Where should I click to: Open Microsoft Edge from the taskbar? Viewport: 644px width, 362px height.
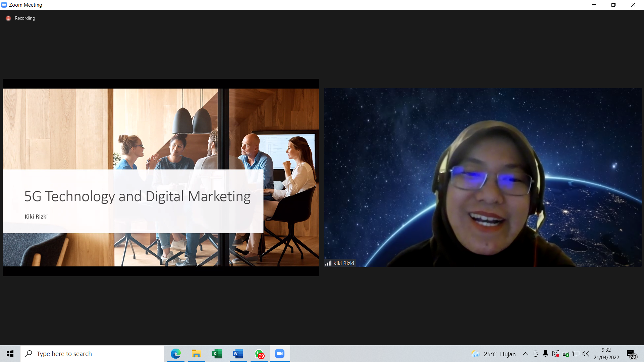coord(176,354)
